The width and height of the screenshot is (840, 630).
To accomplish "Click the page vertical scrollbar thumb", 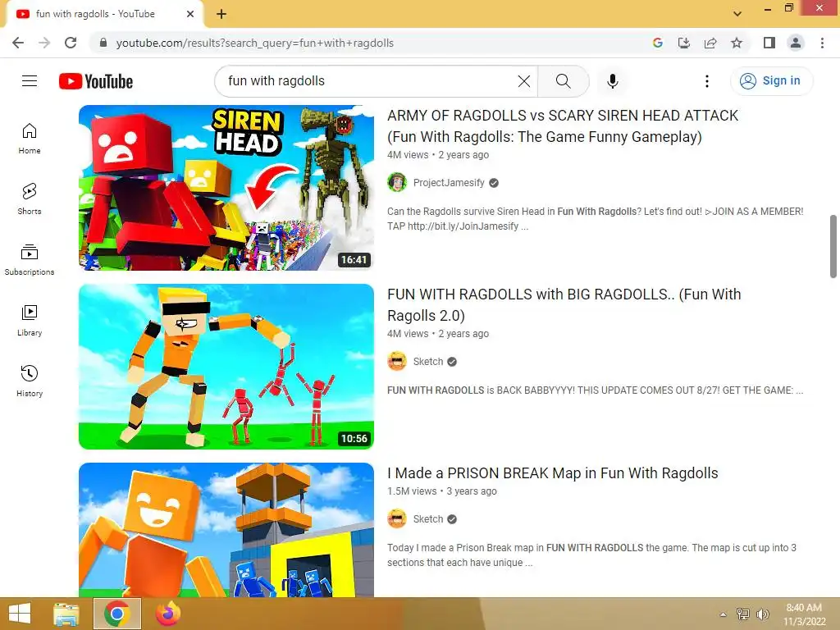I will pyautogui.click(x=833, y=246).
